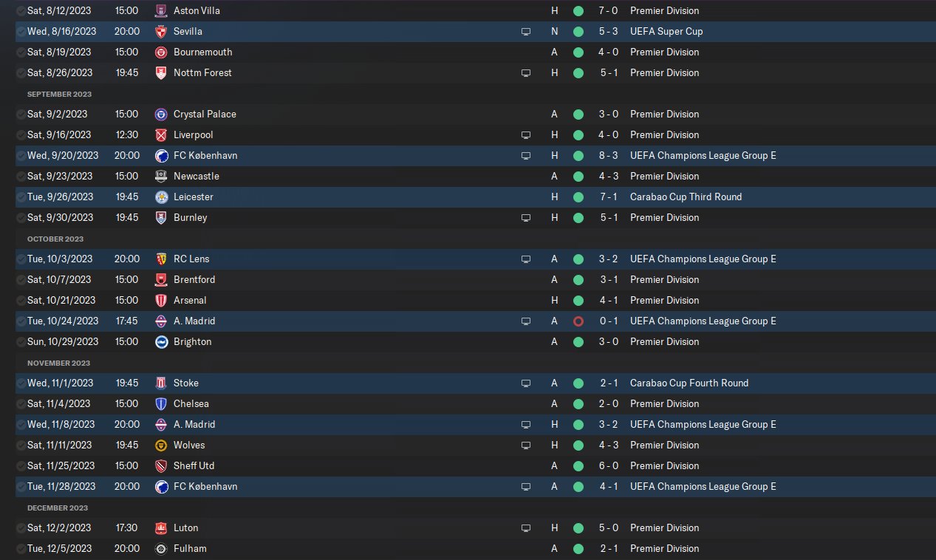Click the 6 - 0 score against Sheff Utd
Image resolution: width=936 pixels, height=560 pixels.
tap(609, 466)
